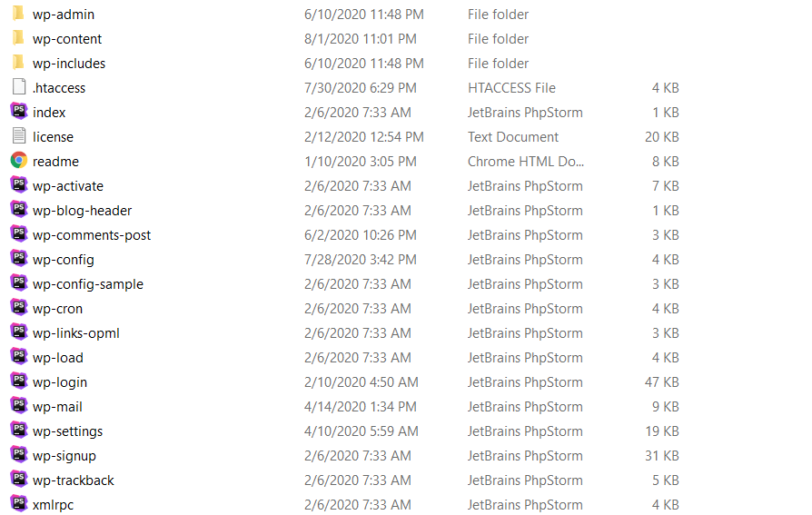Click the PhpStorm icon beside wp-cron
The height and width of the screenshot is (515, 812).
[19, 307]
